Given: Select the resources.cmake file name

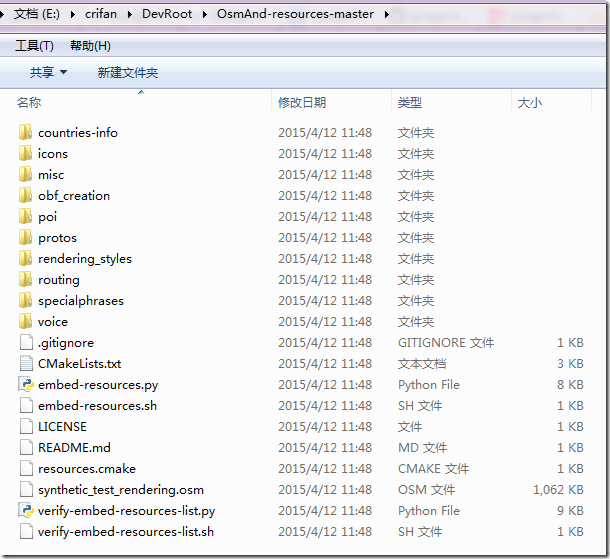Looking at the screenshot, I should coord(87,469).
